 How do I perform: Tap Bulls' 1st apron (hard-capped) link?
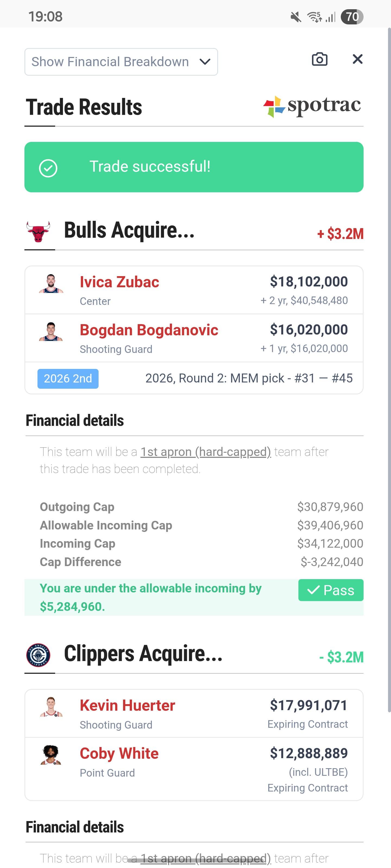(x=206, y=452)
